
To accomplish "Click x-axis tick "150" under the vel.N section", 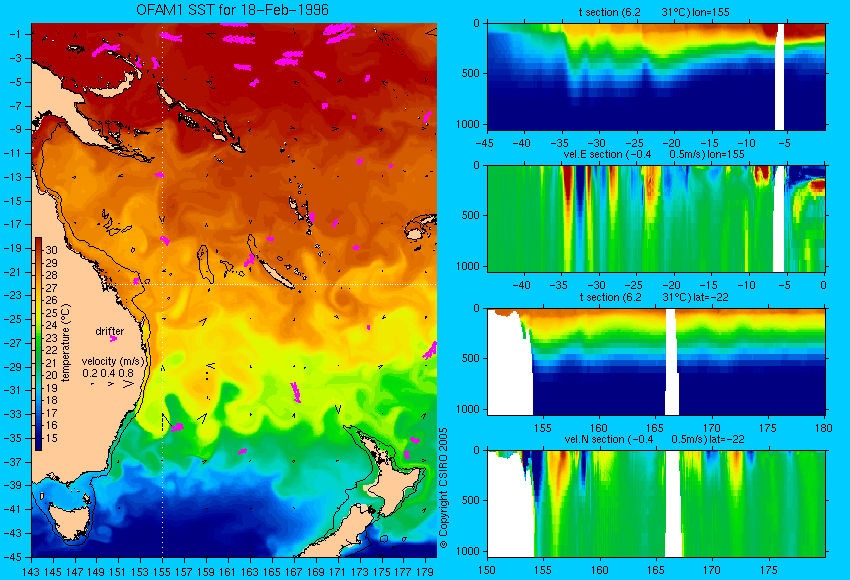I will click(487, 570).
